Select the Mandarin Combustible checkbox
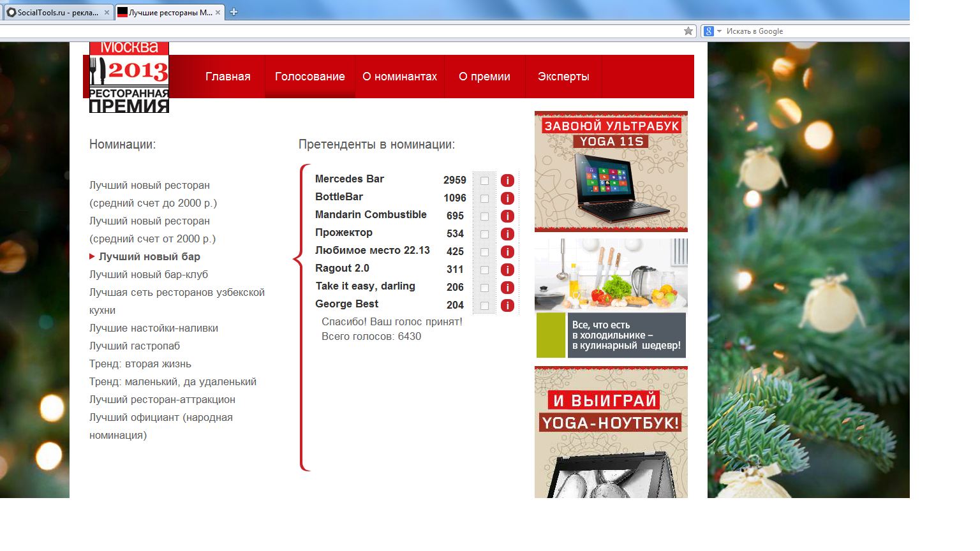The width and height of the screenshot is (980, 551). (484, 216)
